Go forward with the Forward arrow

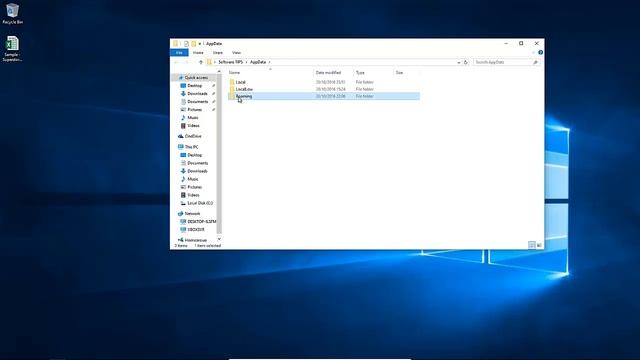(187, 62)
